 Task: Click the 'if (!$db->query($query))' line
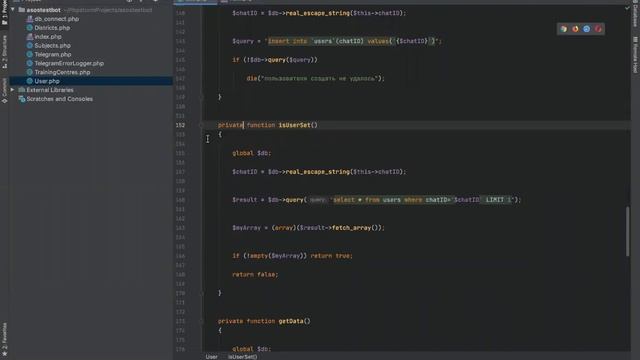[275, 60]
